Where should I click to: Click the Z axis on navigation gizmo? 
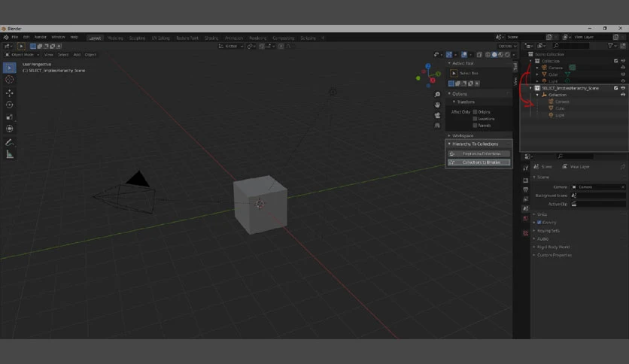428,65
